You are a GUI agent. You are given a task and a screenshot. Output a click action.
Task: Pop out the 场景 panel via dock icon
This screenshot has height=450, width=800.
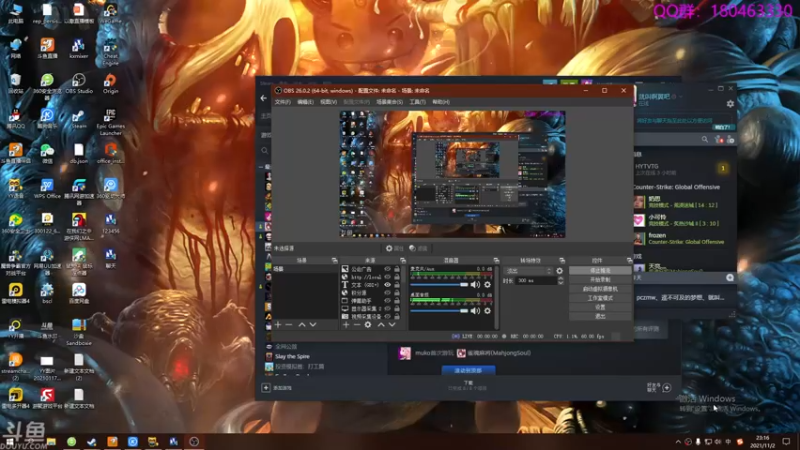334,261
